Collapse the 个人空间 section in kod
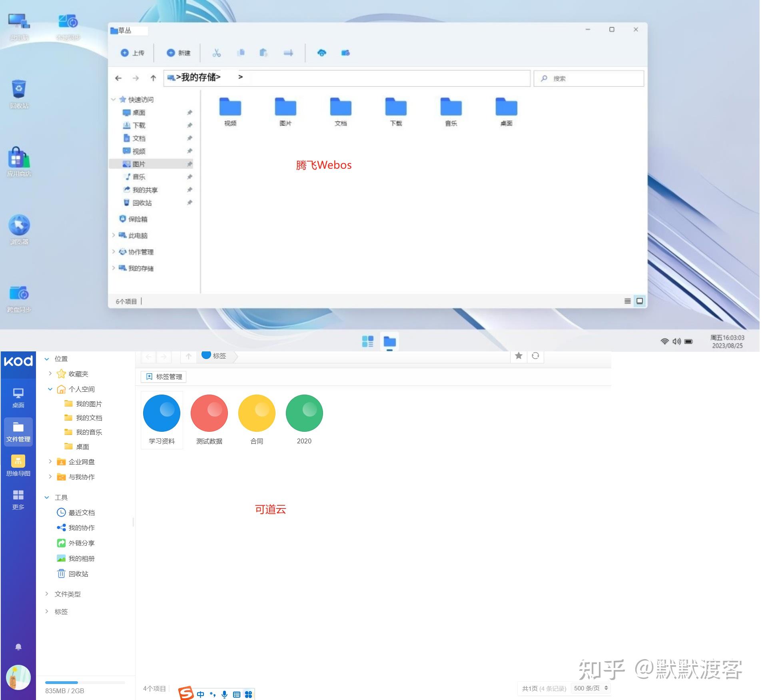 coord(50,389)
